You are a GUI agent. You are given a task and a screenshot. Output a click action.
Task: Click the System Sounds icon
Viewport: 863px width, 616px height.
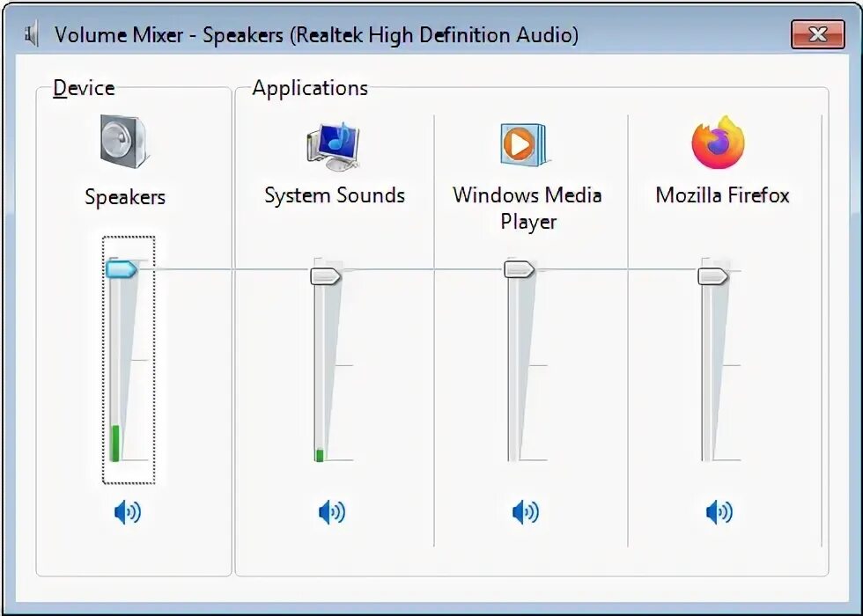click(334, 146)
